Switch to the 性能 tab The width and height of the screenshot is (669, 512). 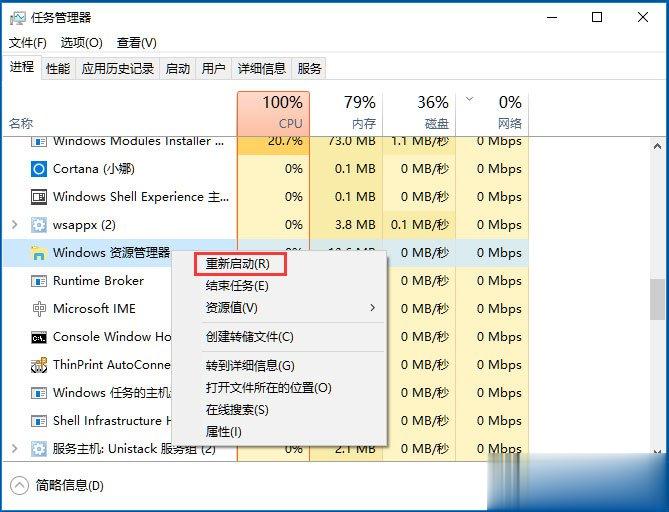click(x=58, y=68)
